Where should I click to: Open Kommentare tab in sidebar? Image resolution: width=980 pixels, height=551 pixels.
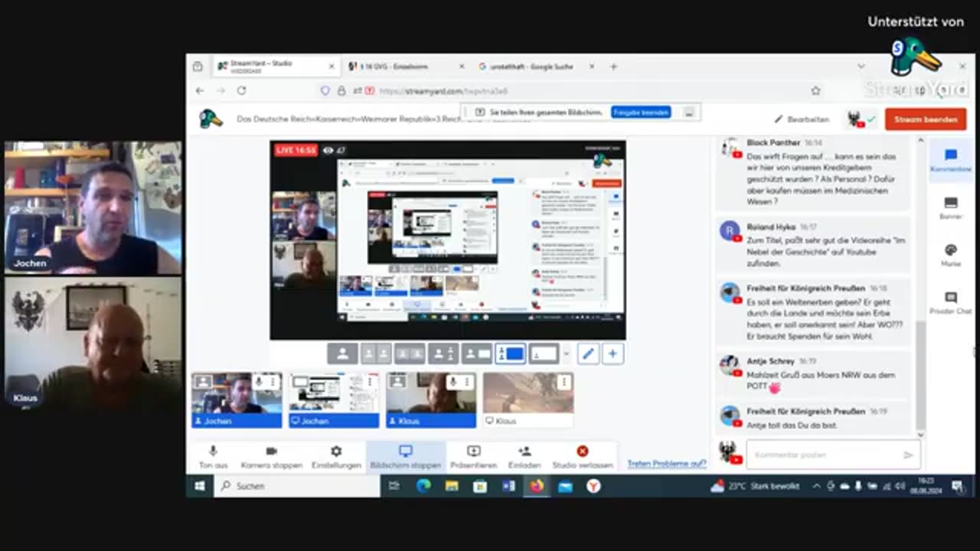click(951, 161)
